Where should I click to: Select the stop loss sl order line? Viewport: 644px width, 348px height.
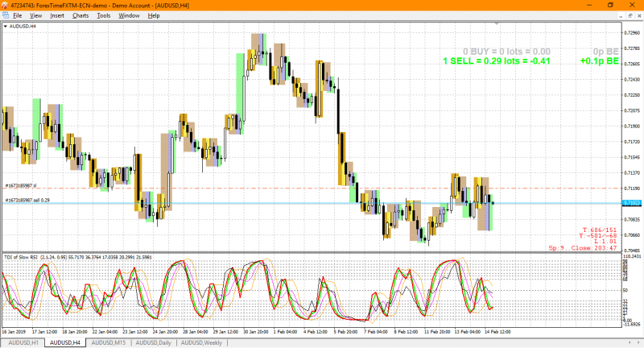tap(21, 186)
